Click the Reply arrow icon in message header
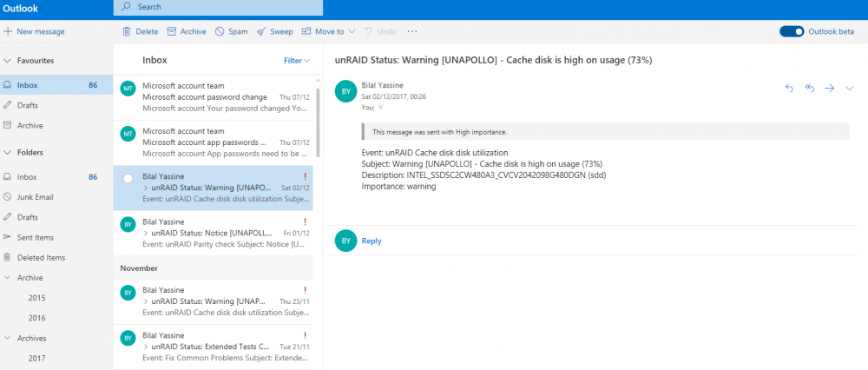 789,88
